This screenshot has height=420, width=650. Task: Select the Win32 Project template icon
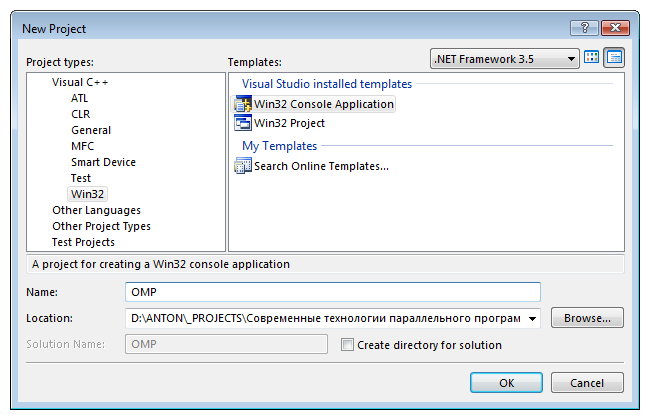click(x=243, y=123)
